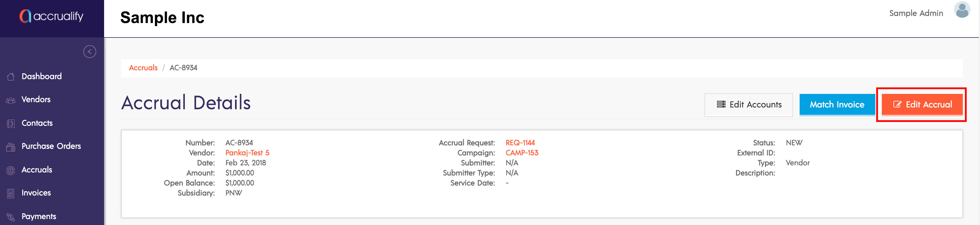Navigate to Purchase Orders page
The height and width of the screenshot is (225, 980).
point(51,146)
